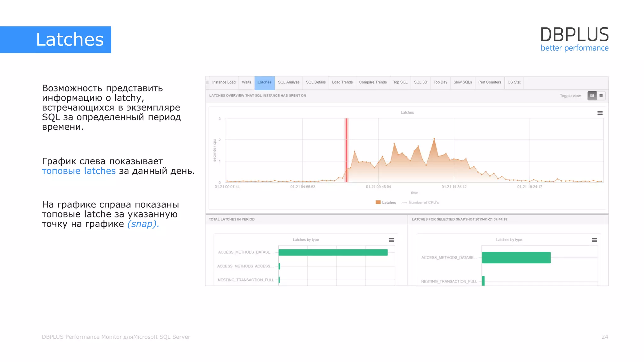The width and height of the screenshot is (644, 362).
Task: Open the Top Day tab
Action: point(440,82)
